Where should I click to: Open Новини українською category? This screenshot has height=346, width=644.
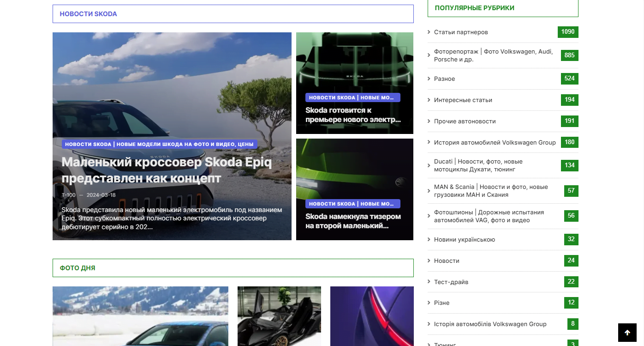465,240
